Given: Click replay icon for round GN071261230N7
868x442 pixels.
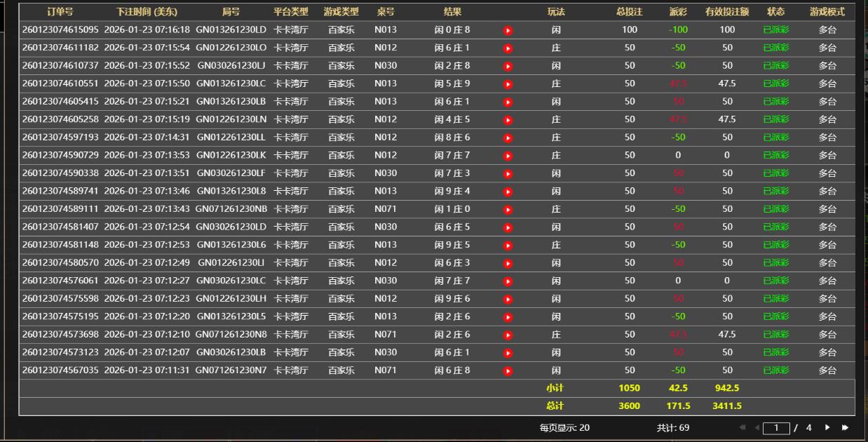Looking at the screenshot, I should coord(508,370).
